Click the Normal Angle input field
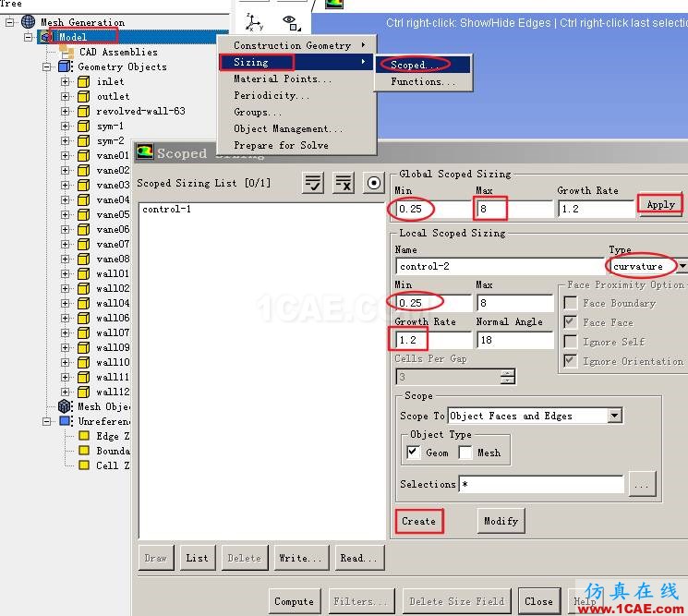 (x=515, y=340)
